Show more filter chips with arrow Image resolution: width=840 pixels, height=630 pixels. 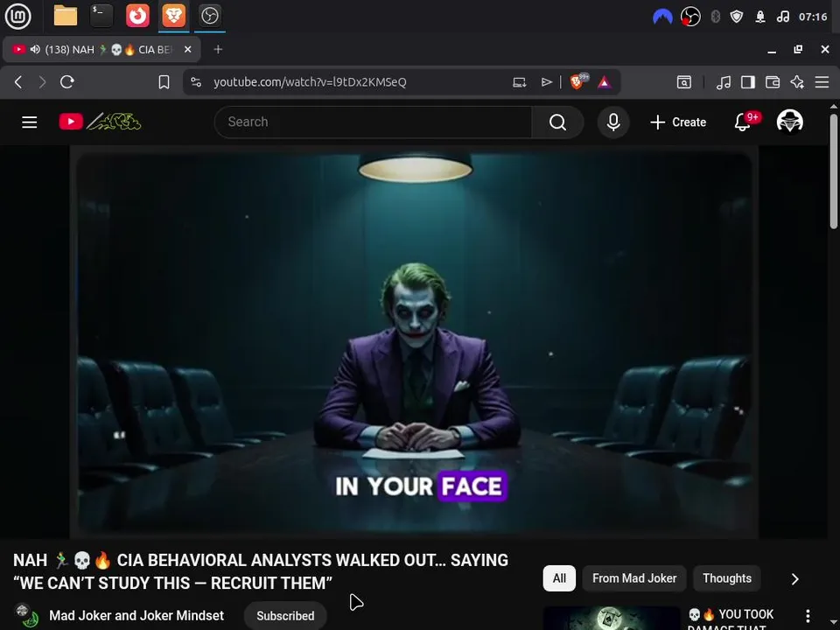point(795,579)
